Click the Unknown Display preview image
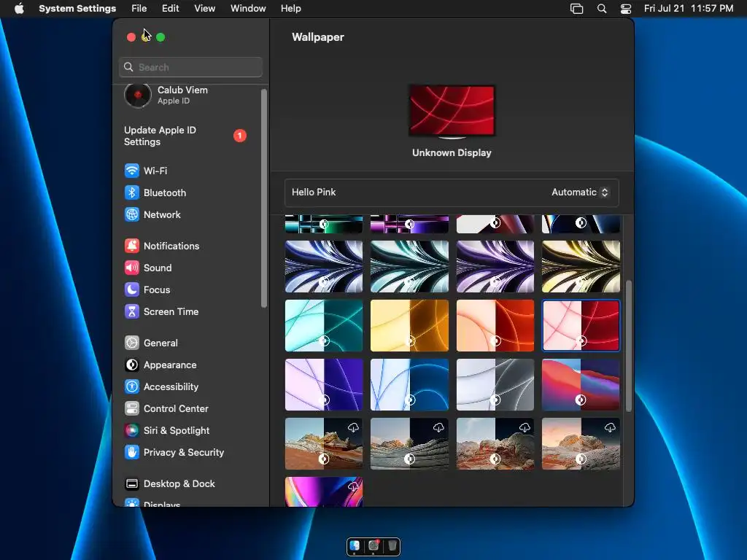The width and height of the screenshot is (747, 560). 452,111
